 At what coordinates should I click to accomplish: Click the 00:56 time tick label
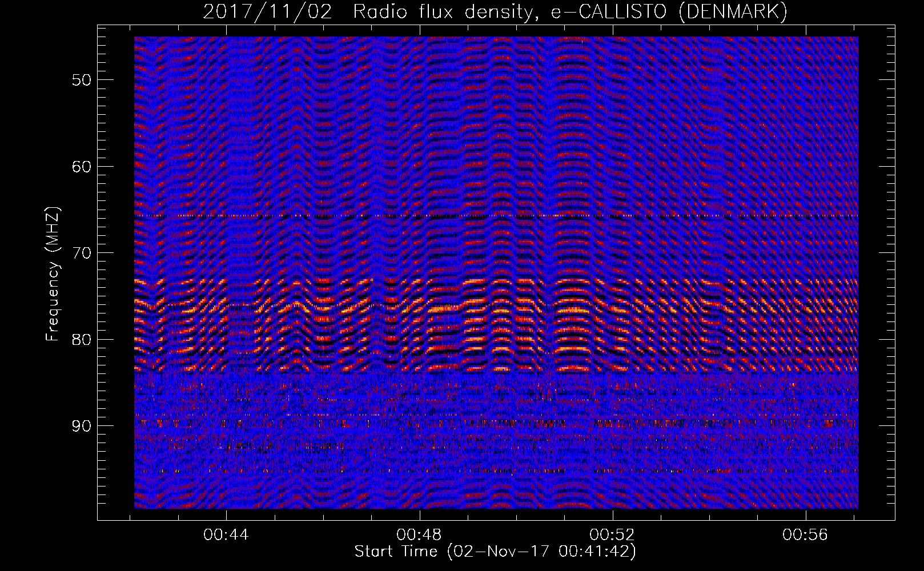pyautogui.click(x=806, y=534)
